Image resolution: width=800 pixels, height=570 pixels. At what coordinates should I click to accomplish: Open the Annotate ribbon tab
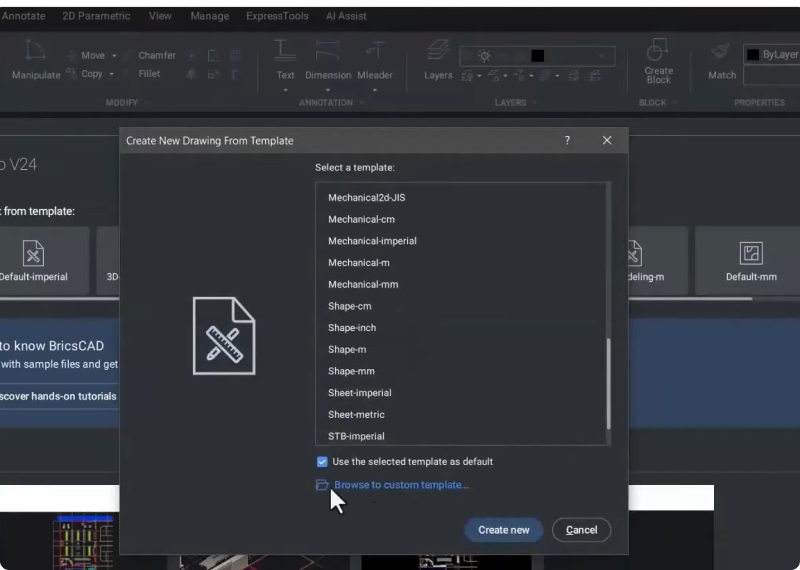[23, 16]
